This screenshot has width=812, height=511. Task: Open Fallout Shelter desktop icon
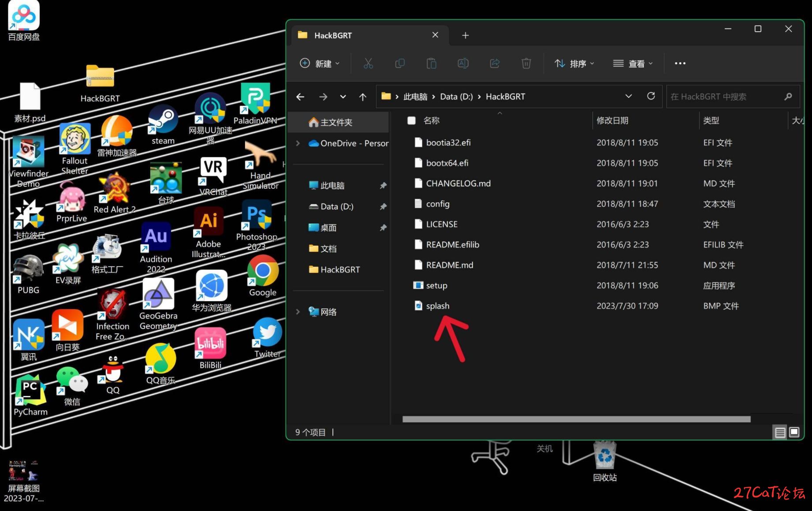[x=74, y=149]
